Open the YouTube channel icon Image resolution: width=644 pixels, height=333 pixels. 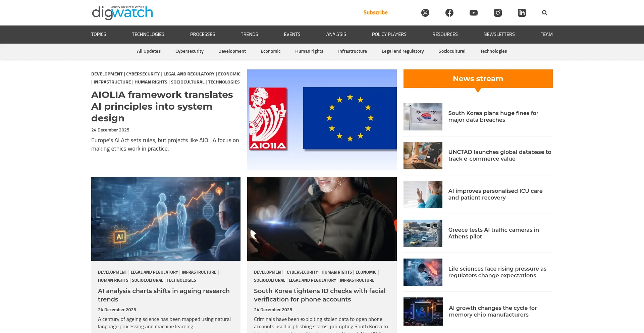pyautogui.click(x=473, y=13)
